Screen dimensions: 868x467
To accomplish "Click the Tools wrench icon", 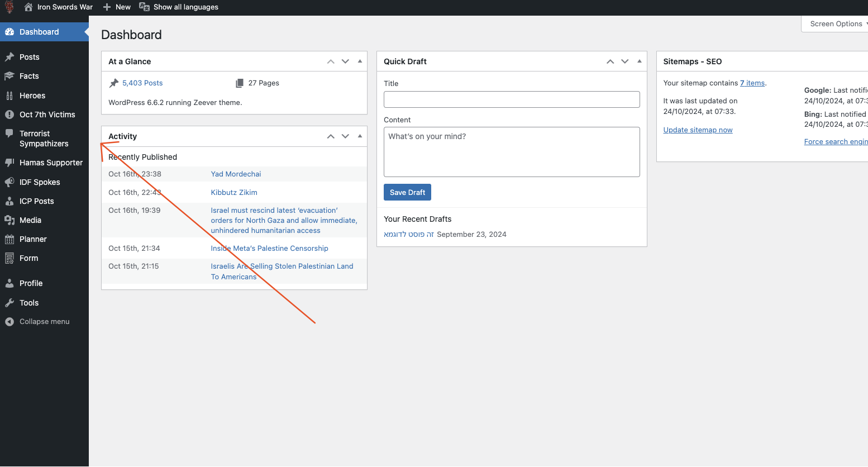I will (x=9, y=303).
